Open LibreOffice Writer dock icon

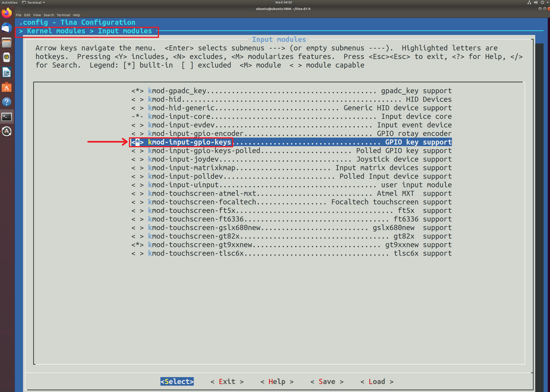(x=7, y=72)
